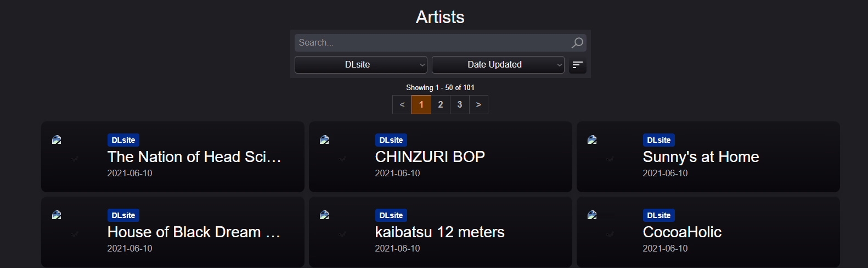Open Sunny's at Home artist
This screenshot has width=868, height=268.
pos(701,157)
